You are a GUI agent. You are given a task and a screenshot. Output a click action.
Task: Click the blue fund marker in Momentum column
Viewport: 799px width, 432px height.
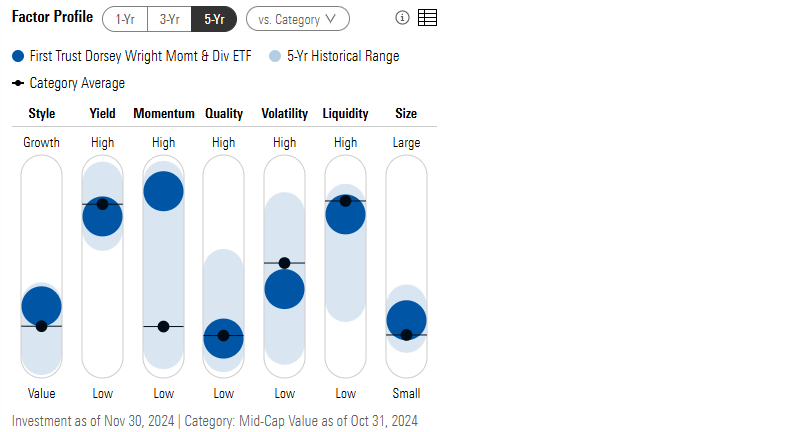(163, 191)
